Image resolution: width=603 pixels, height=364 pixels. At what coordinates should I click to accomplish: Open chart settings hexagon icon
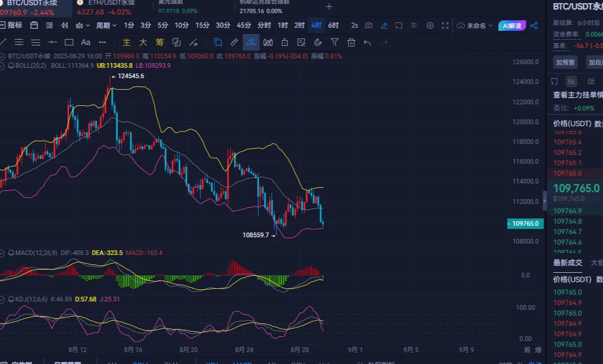[430, 26]
